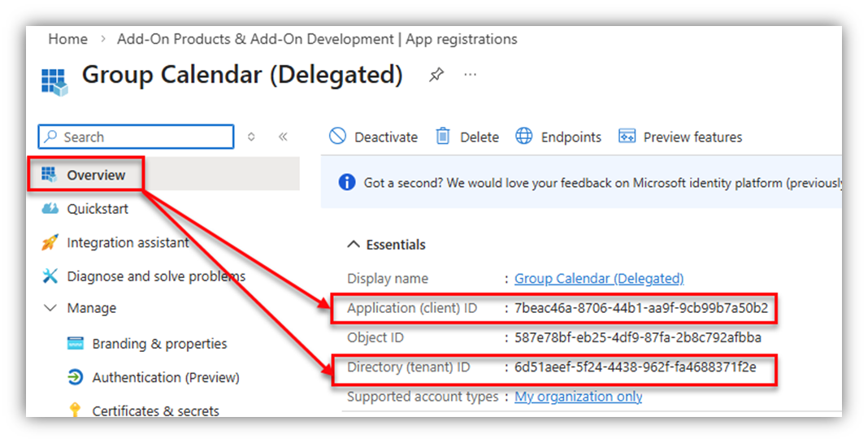Collapse the Essentials section
868x443 pixels.
pos(386,245)
